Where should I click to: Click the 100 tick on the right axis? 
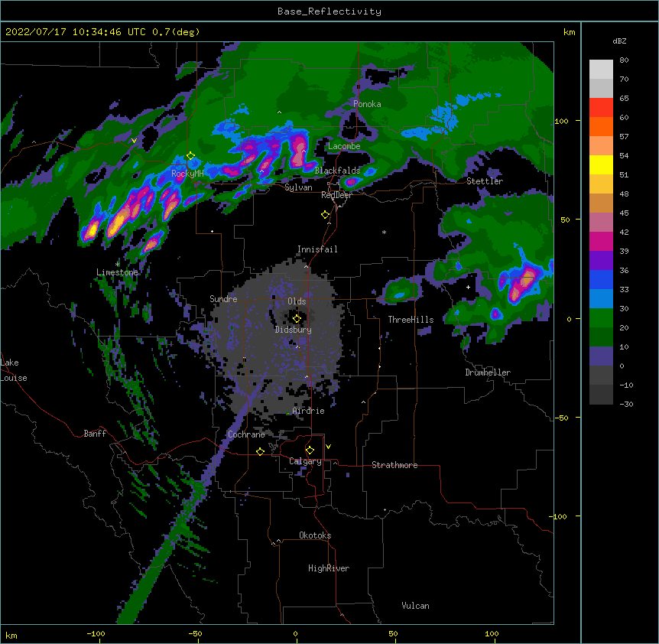[561, 121]
